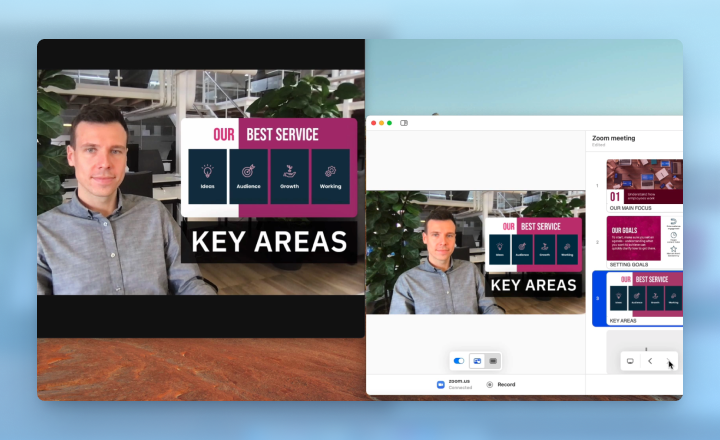Click the Record circle icon
The height and width of the screenshot is (440, 720).
click(490, 384)
